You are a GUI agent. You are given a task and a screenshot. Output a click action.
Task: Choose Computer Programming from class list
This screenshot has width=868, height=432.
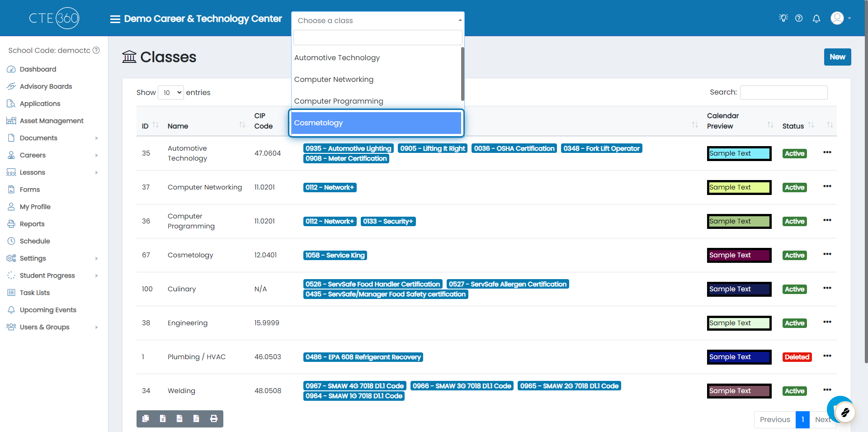coord(376,101)
